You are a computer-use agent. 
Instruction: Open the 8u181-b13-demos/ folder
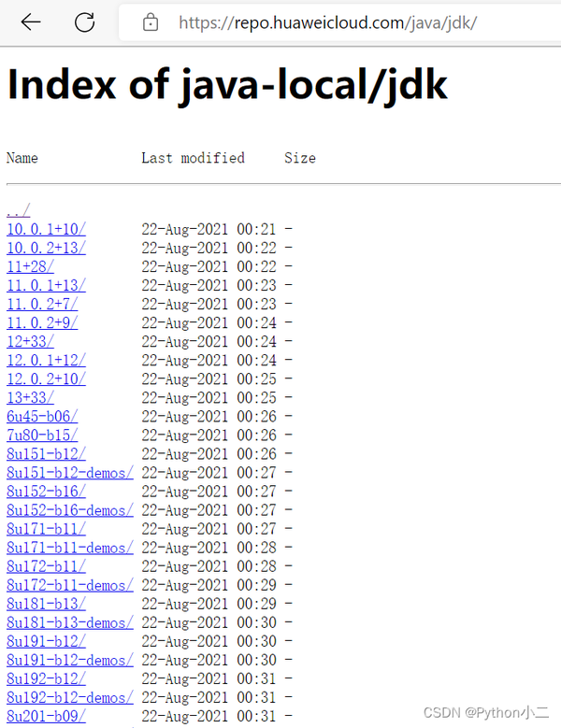point(70,622)
